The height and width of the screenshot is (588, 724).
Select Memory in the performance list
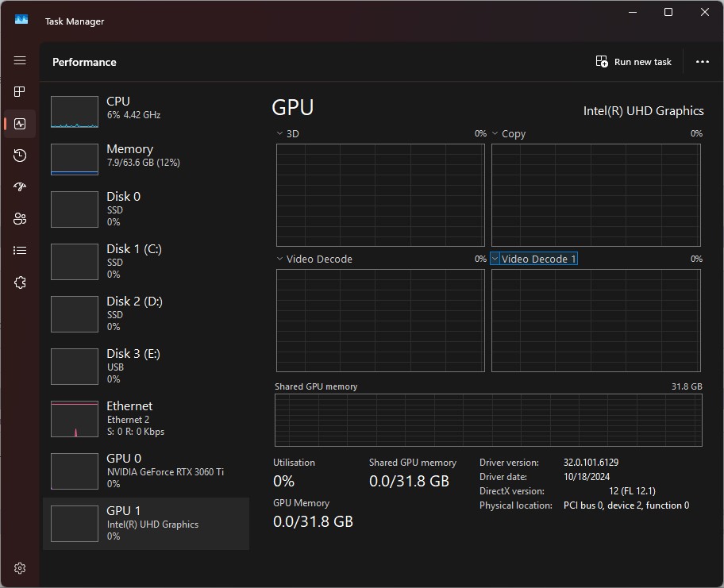tap(146, 159)
